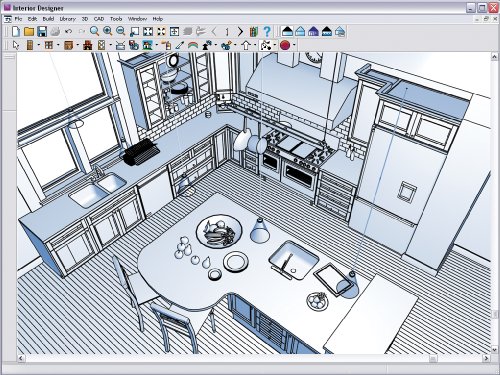Expand the Door tool dropdown arrow
Screen dimensions: 500x375
click(39, 45)
